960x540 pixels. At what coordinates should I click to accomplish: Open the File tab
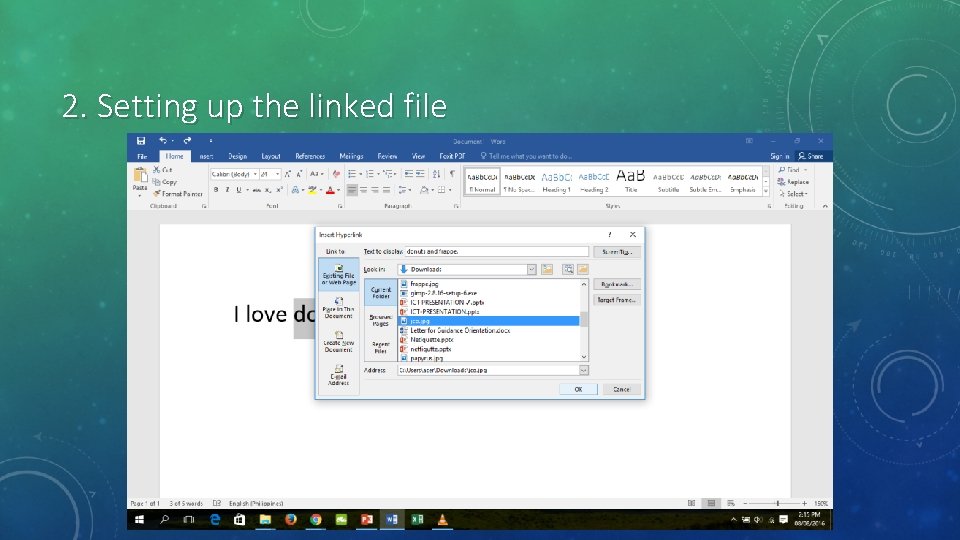(142, 156)
